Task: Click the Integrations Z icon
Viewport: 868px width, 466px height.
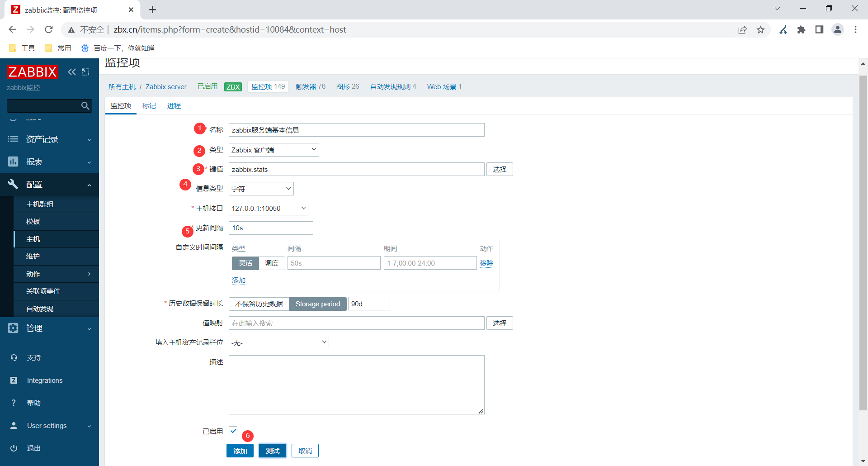Action: (x=14, y=380)
